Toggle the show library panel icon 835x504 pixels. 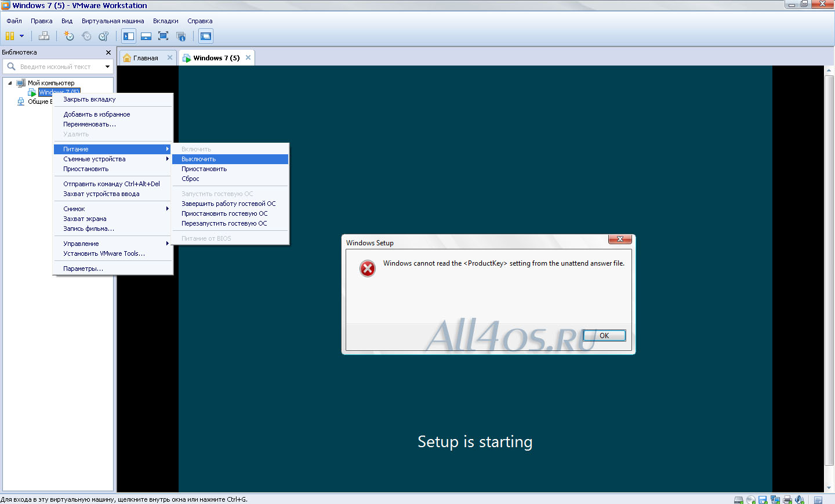(129, 36)
